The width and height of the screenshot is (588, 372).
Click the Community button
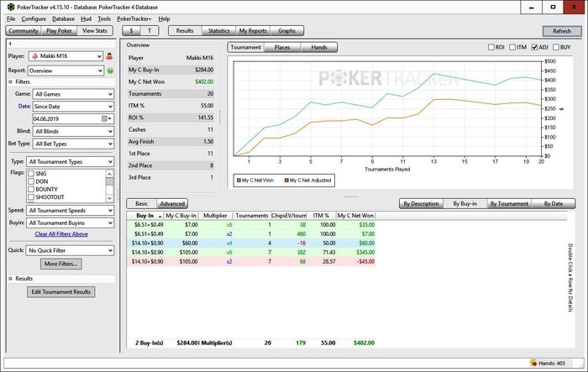click(24, 31)
